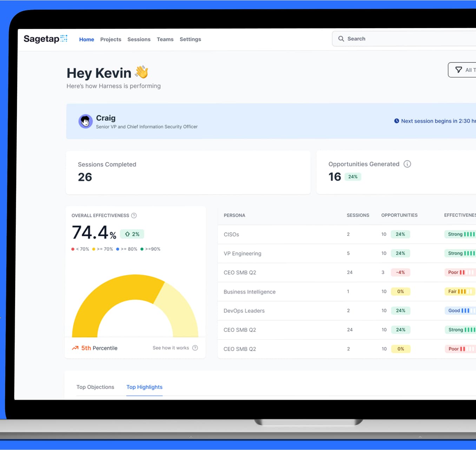Open the Sessions menu

point(139,39)
